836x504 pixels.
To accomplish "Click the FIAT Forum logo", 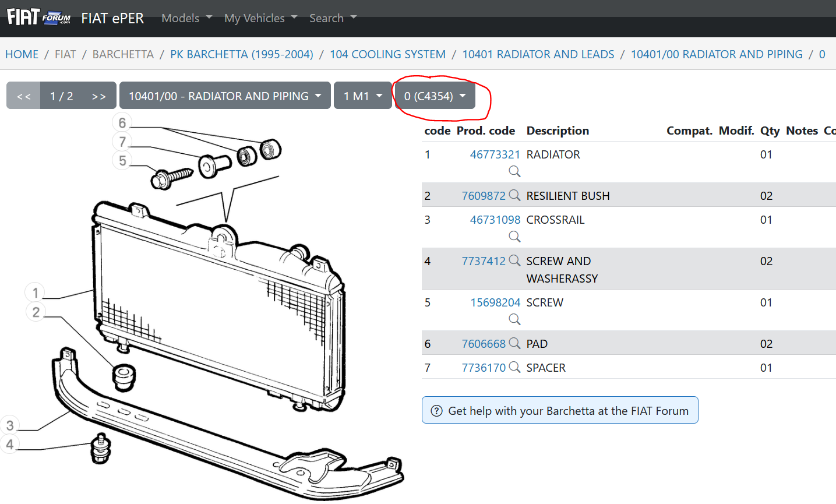I will (38, 17).
